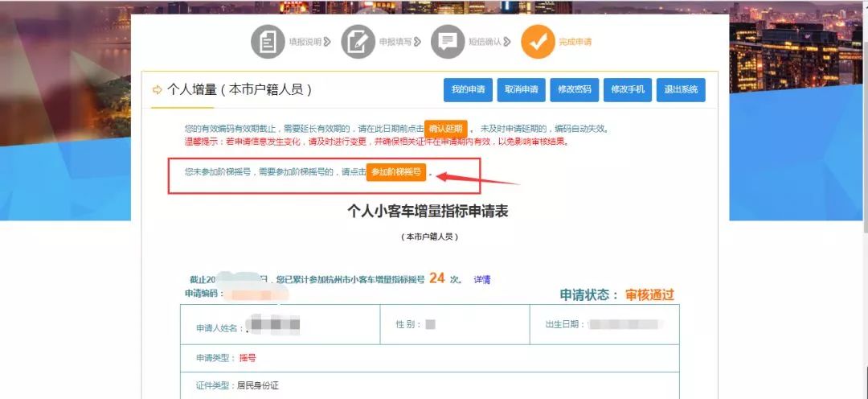
Task: Click the orange 完成申请 checkmark icon
Action: click(538, 42)
